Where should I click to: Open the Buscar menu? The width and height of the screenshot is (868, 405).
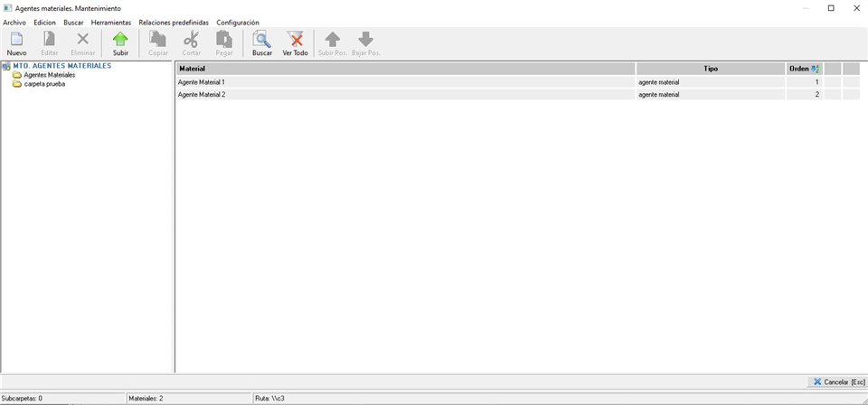click(x=73, y=23)
